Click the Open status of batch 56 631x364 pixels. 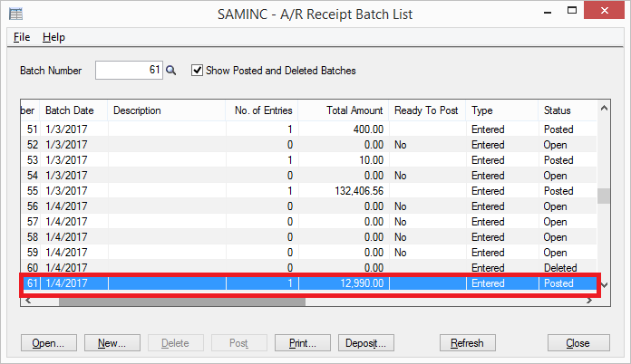coord(555,206)
